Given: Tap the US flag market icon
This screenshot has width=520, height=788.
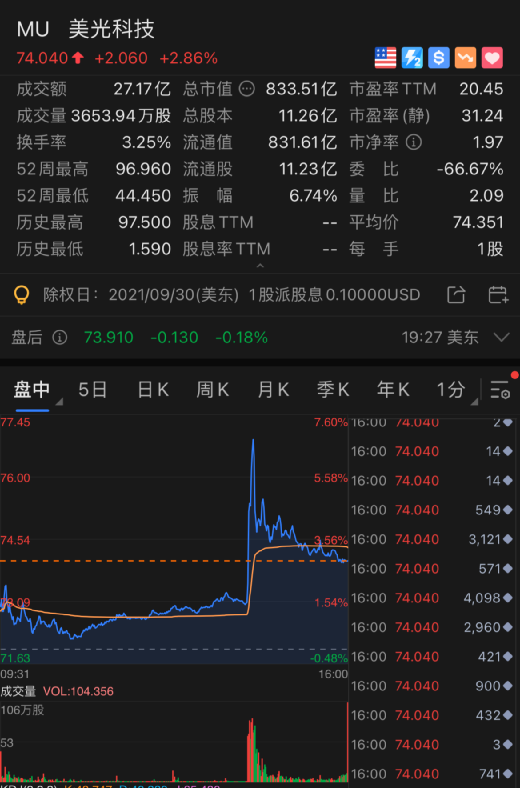Looking at the screenshot, I should [x=385, y=58].
